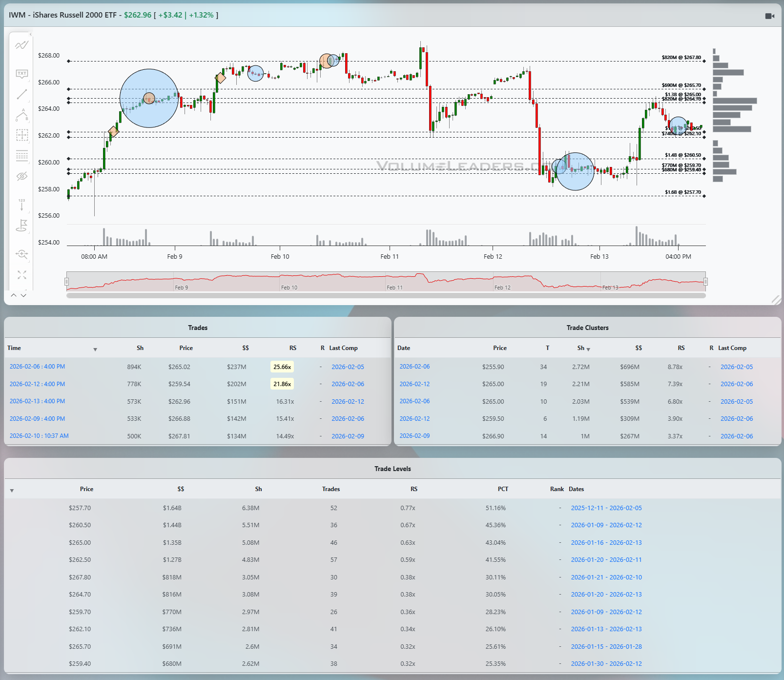The height and width of the screenshot is (680, 784).
Task: Open trade 2026-02-06 : 4:00 PM
Action: (x=37, y=367)
